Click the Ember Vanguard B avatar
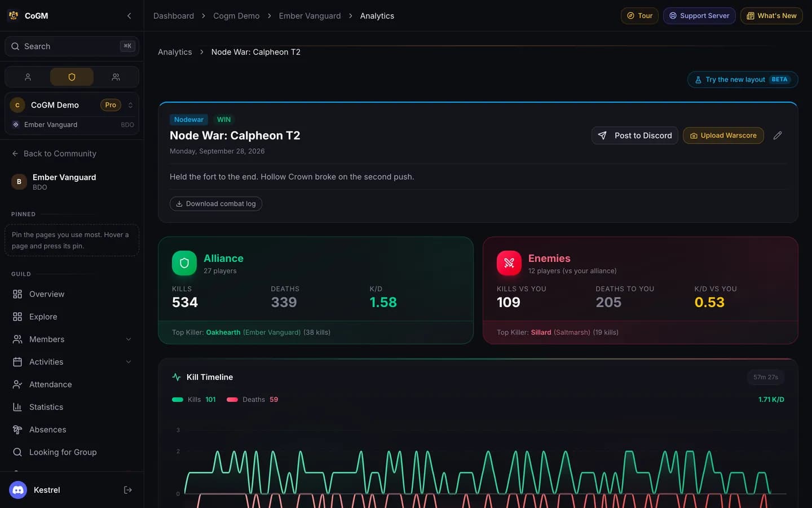This screenshot has width=812, height=508. click(19, 182)
